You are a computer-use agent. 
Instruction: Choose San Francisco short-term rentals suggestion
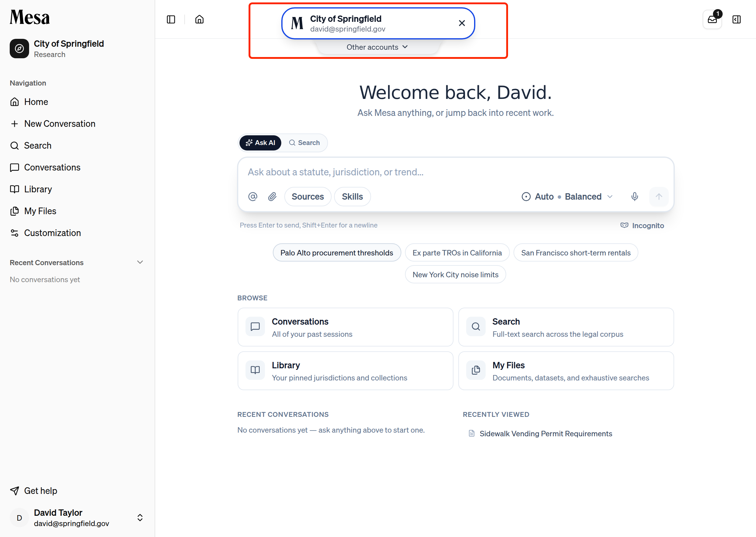576,253
